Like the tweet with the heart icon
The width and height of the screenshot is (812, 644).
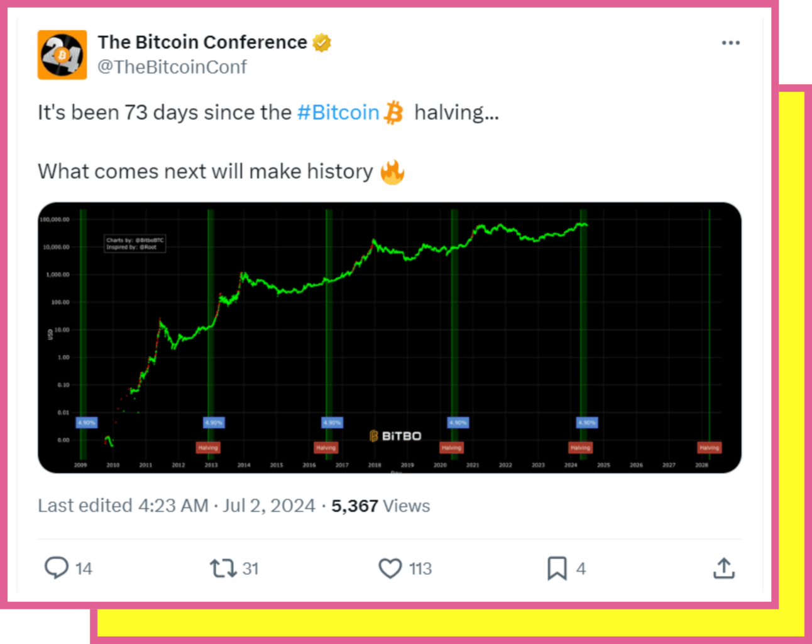390,569
